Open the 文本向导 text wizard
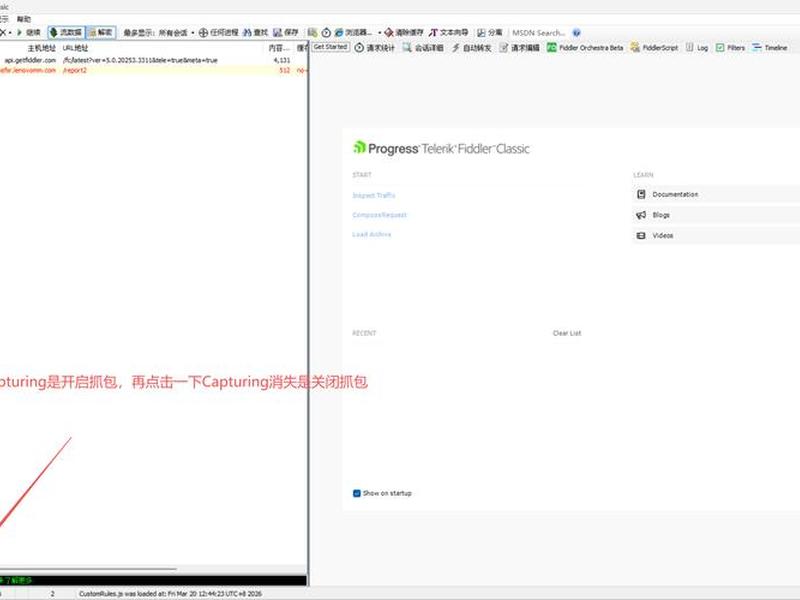 pos(448,33)
